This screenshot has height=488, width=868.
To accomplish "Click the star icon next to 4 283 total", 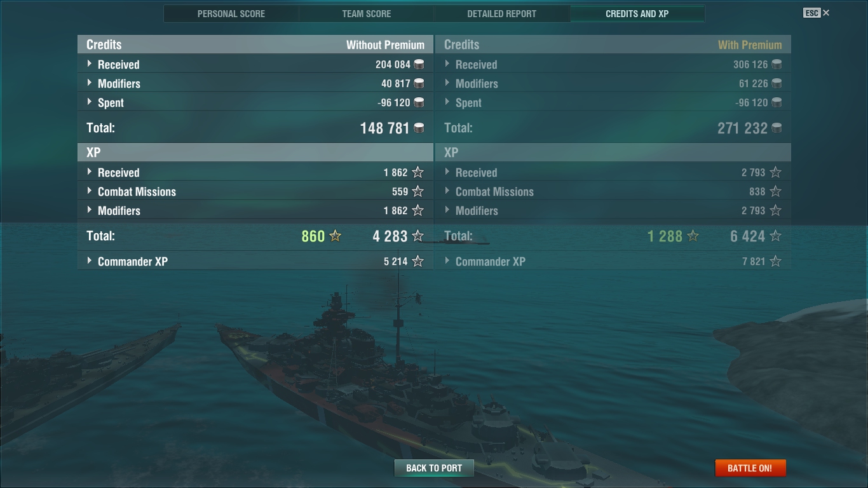I will (417, 236).
